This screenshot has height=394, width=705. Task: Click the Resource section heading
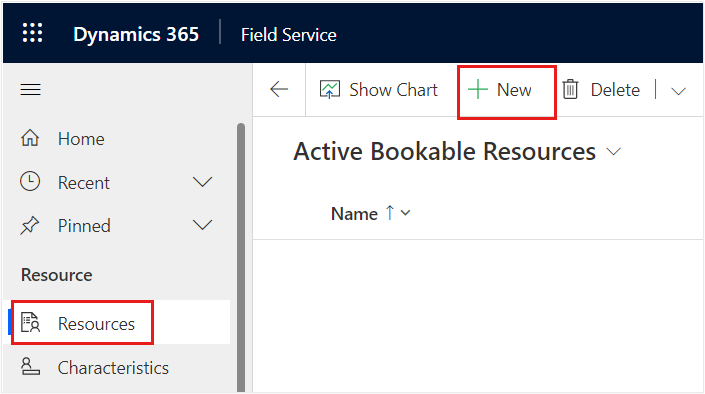pos(57,275)
